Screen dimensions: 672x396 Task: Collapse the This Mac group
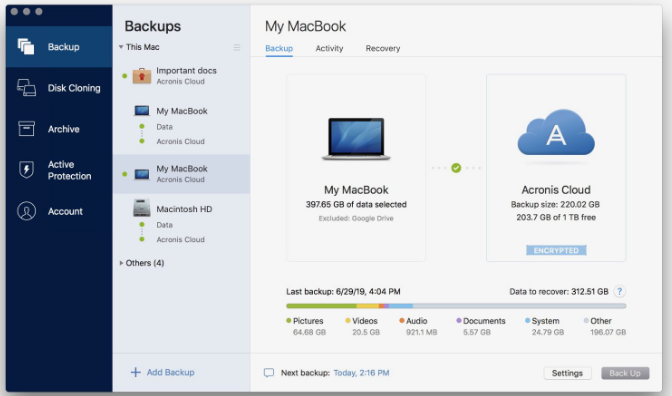tap(121, 47)
